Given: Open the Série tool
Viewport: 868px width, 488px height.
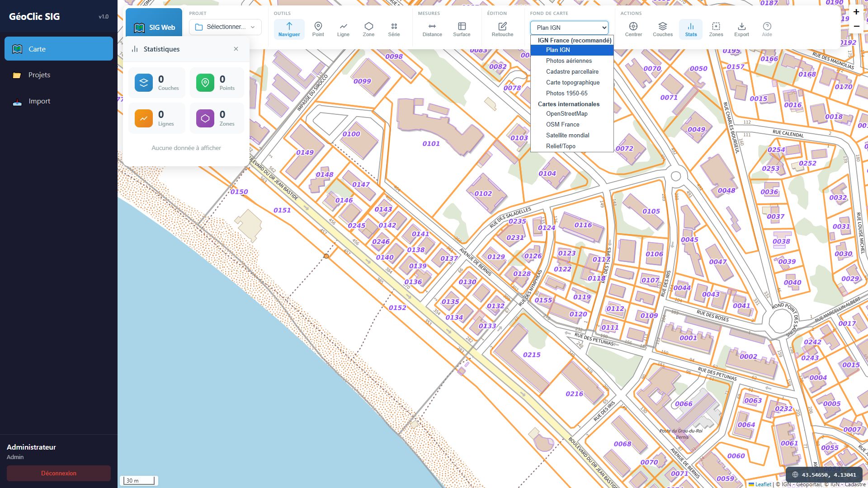Looking at the screenshot, I should tap(394, 28).
